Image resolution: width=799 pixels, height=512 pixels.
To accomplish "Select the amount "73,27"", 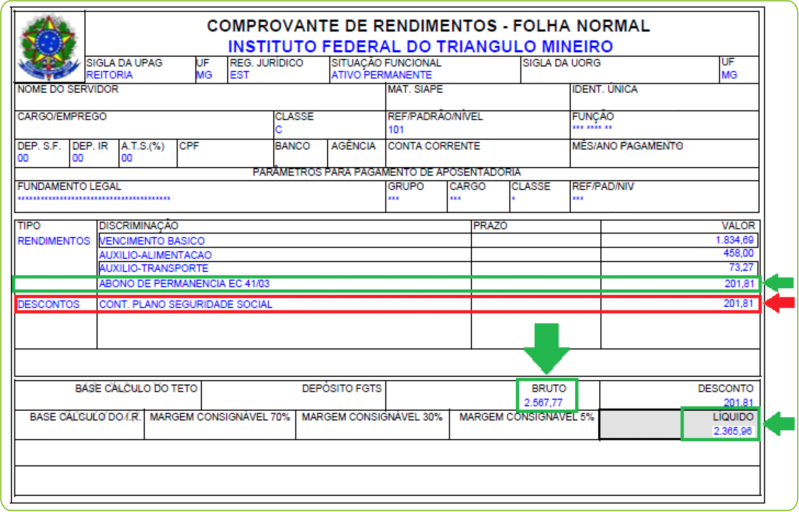I will tap(741, 267).
